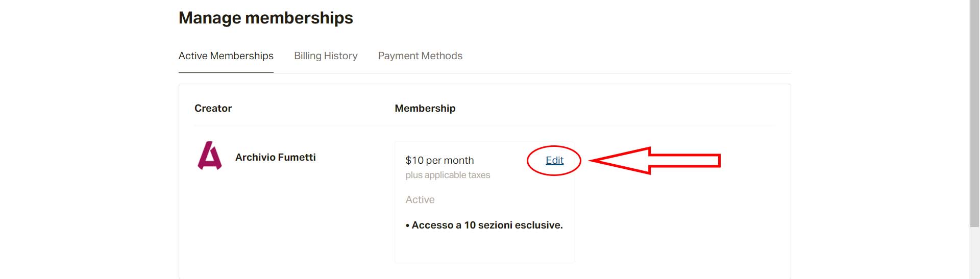Click the Creator column header

point(213,108)
